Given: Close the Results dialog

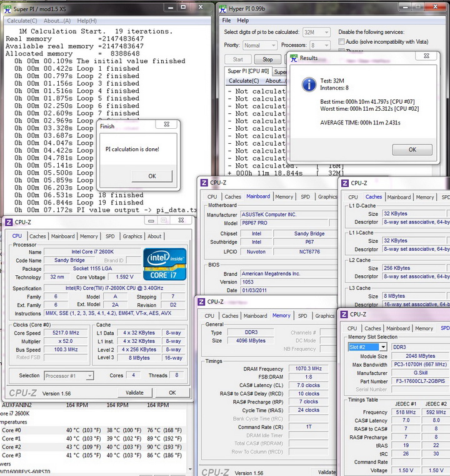Looking at the screenshot, I should click(426, 56).
